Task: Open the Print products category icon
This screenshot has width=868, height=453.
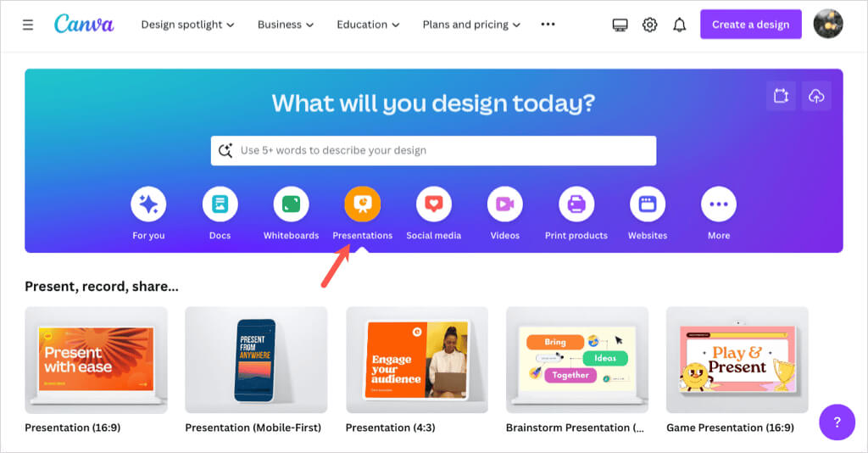Action: [576, 204]
